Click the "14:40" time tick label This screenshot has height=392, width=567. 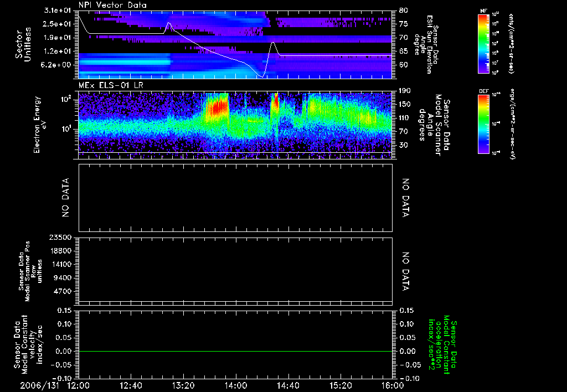[288, 385]
